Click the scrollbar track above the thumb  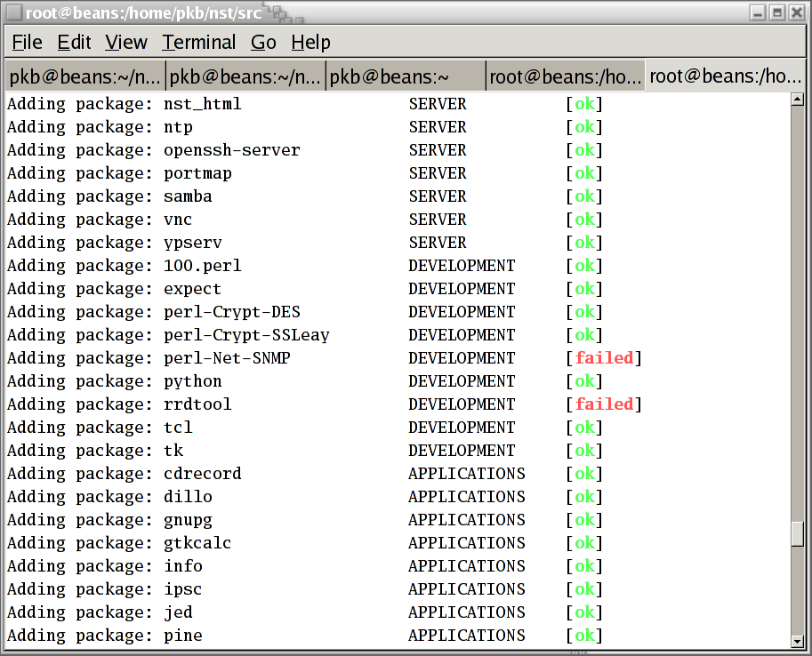click(x=797, y=311)
